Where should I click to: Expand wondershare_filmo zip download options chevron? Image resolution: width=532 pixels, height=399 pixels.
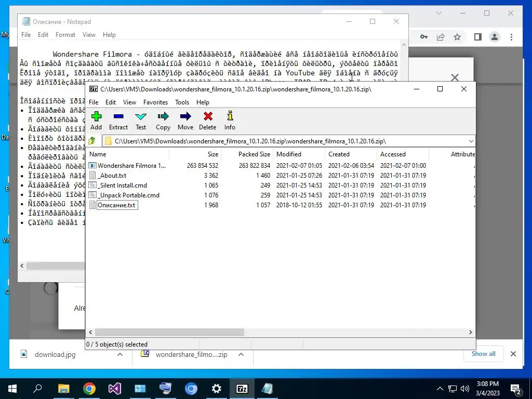241,354
